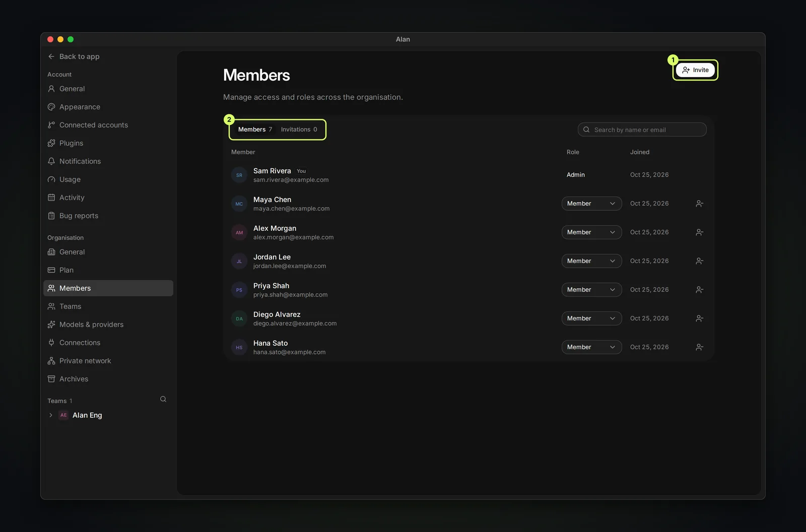Click the Invite button
The width and height of the screenshot is (806, 532).
[695, 70]
